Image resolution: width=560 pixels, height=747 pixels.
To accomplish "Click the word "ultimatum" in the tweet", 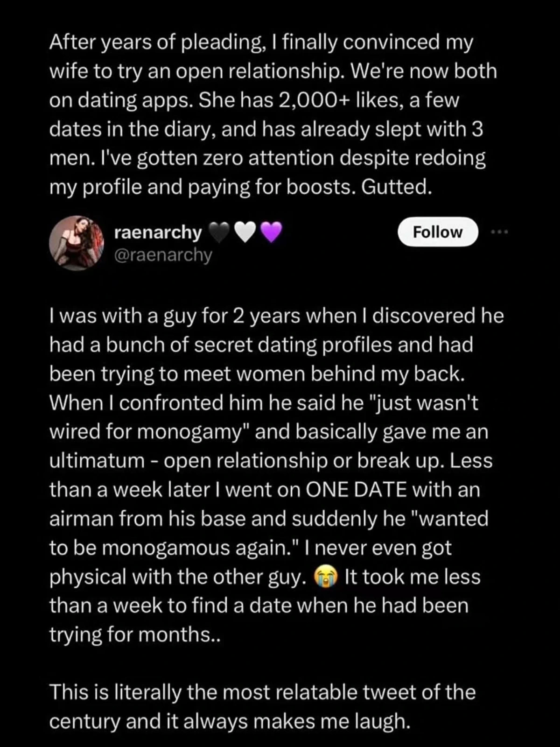I will coord(97,461).
